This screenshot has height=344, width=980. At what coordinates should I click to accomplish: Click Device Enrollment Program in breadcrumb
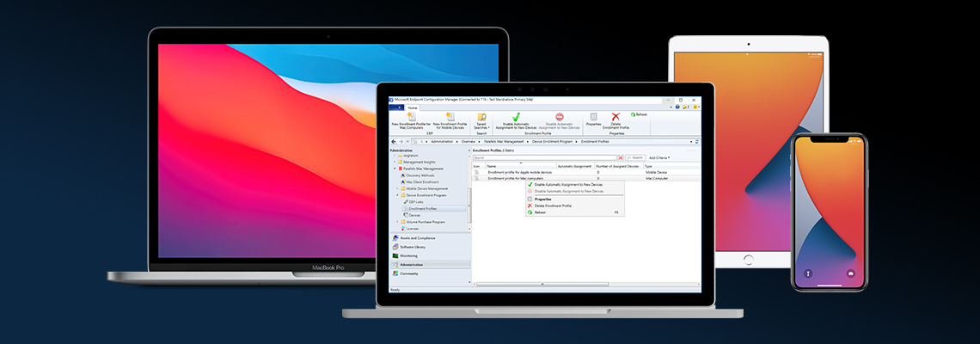pyautogui.click(x=553, y=141)
